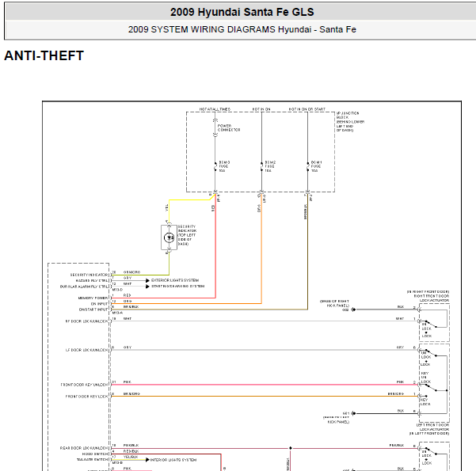Click the M13-A connector label

pos(117,313)
